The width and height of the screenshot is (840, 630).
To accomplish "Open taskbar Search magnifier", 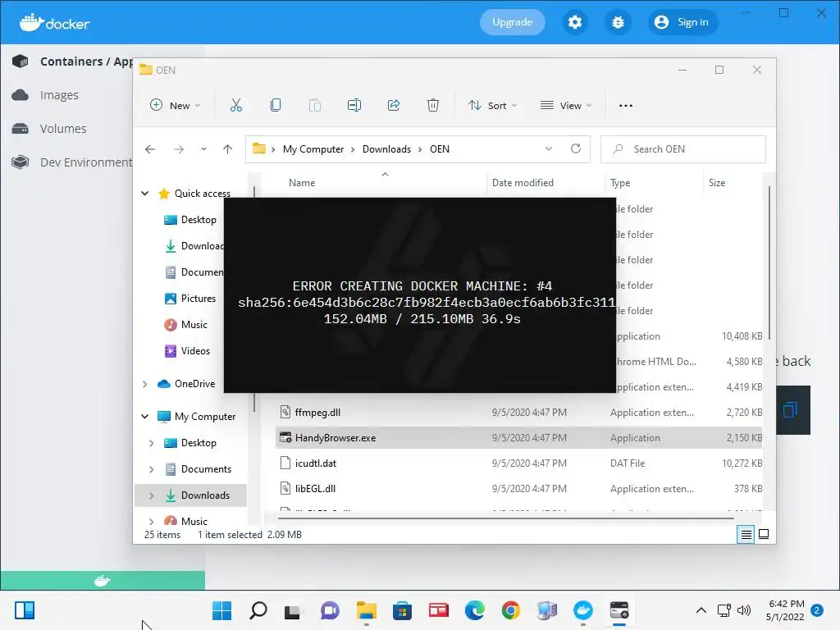I will click(258, 610).
